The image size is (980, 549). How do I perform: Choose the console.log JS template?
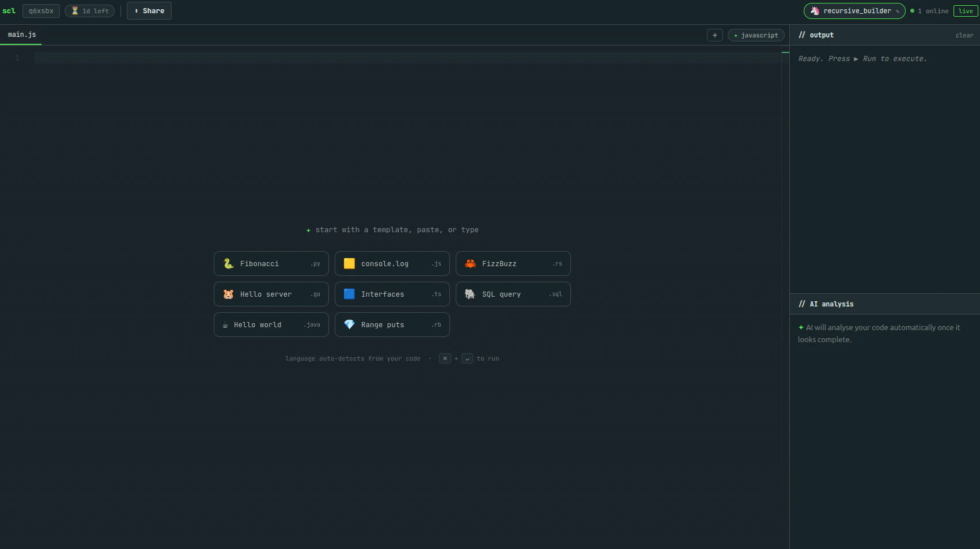(x=392, y=264)
